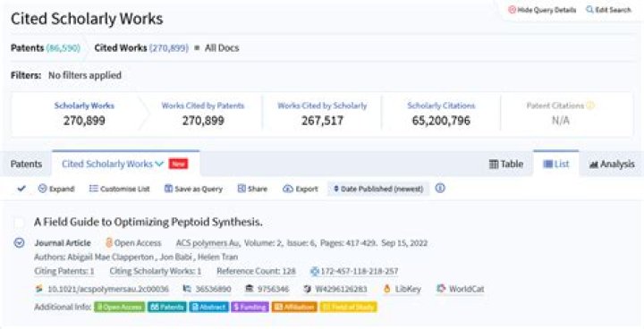Screen dimensions: 644x329
Task: Tick the checkbox for Peptoid Synthesis article
Action: (x=19, y=223)
